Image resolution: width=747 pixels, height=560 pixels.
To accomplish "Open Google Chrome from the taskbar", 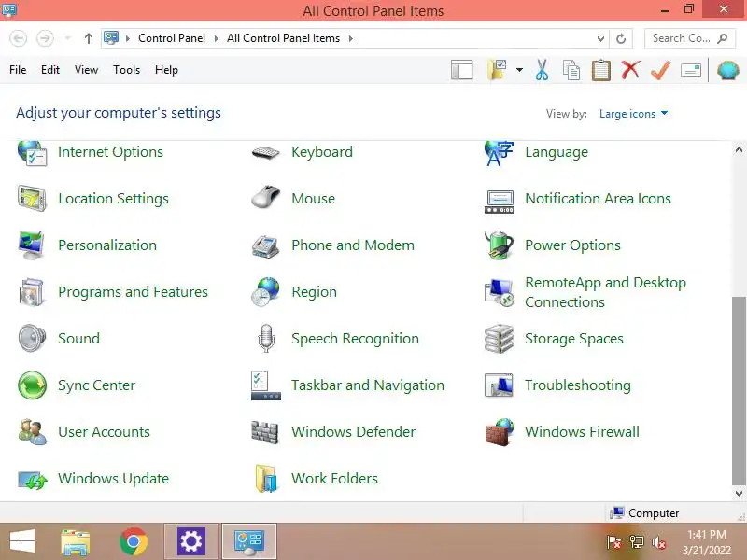I will [134, 541].
